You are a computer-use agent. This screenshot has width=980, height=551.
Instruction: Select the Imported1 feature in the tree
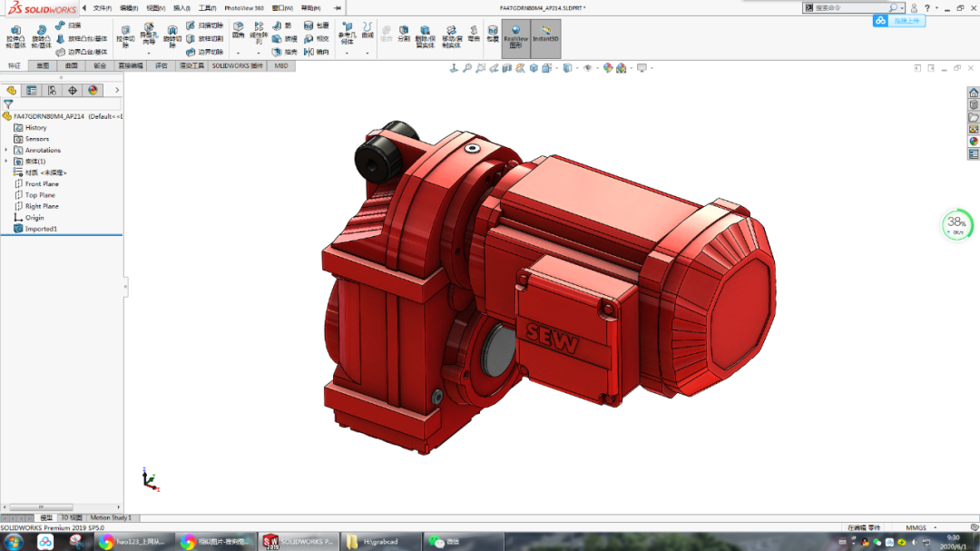(35, 229)
